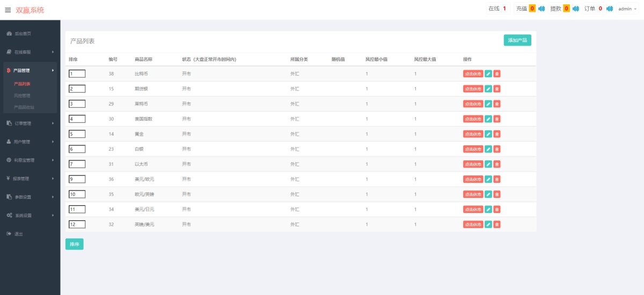Screen dimensions: 644x295
Task: Delete the 期货银 product via trash icon
Action: coord(497,89)
